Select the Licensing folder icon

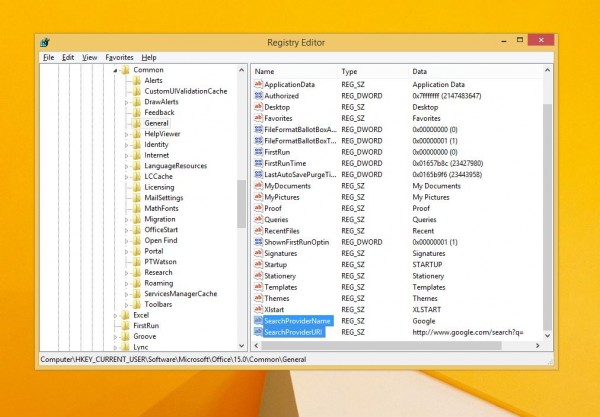137,187
